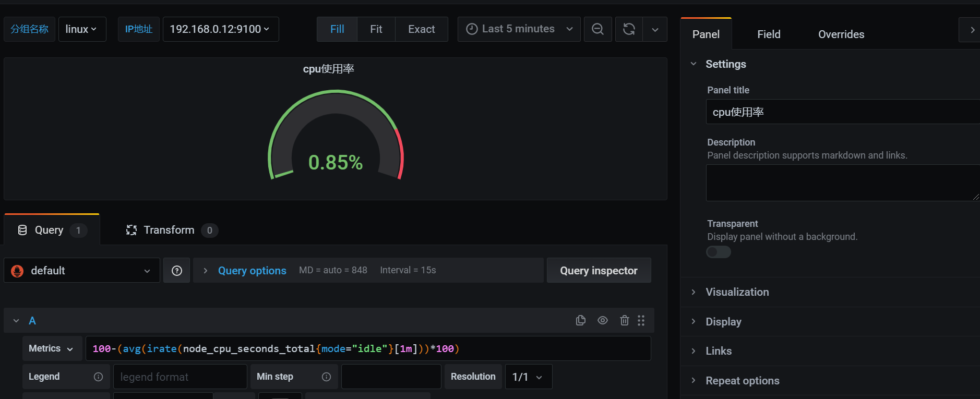Toggle query A visibility with the eye icon

[603, 320]
